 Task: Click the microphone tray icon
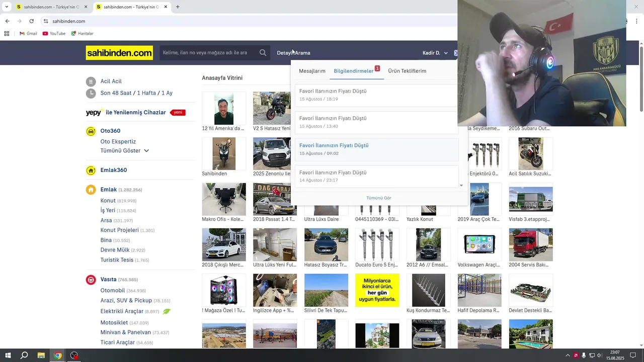584,355
